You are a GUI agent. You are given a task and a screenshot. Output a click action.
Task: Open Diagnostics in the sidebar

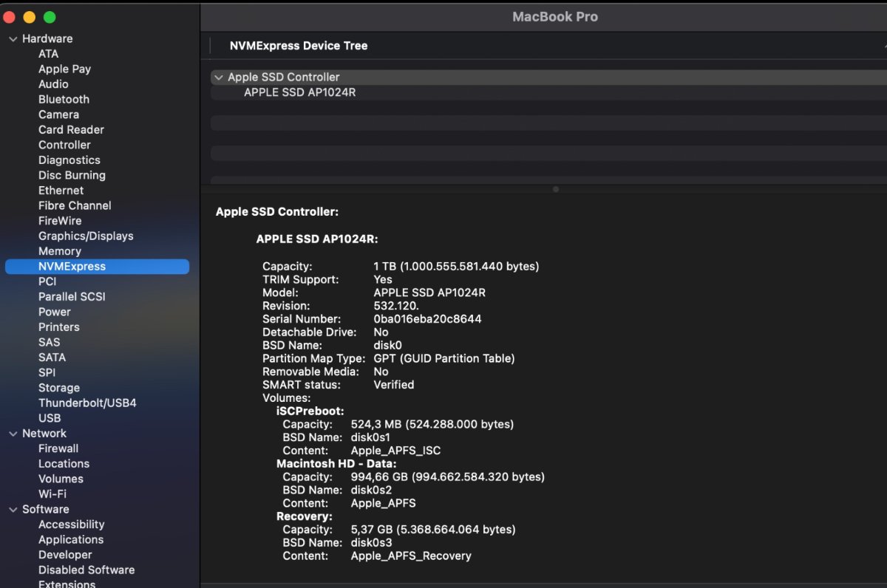[x=69, y=160]
